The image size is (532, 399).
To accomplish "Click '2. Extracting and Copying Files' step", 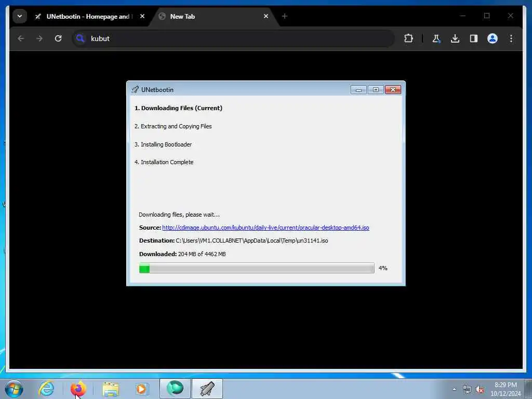I will pos(173,126).
